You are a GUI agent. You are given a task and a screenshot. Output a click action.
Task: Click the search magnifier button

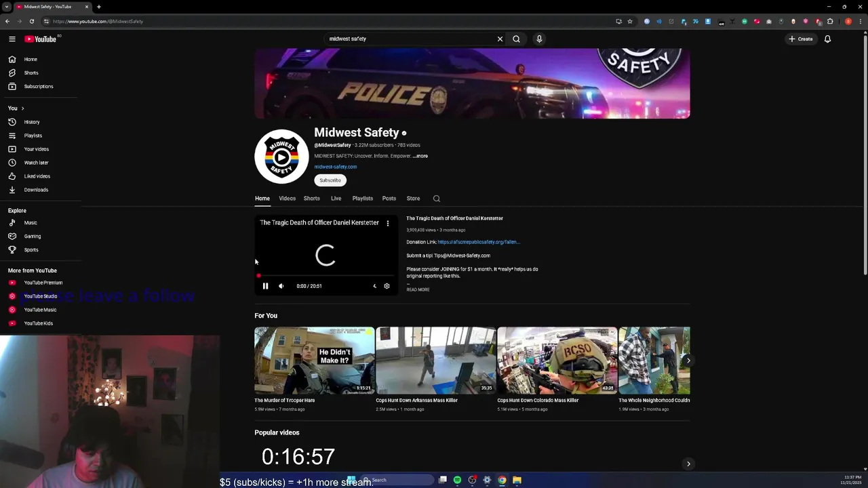point(516,39)
